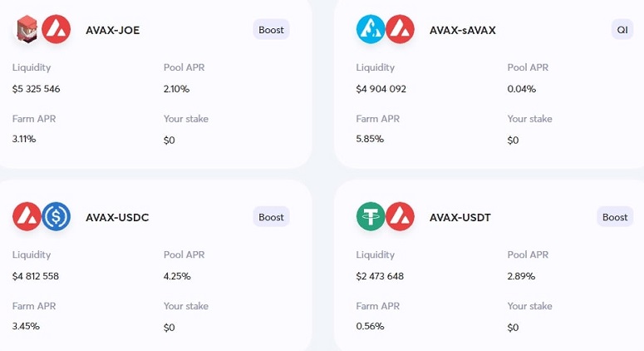Screen dimensions: 644x351
Task: Select the 5.85% Farm APR value
Action: [370, 139]
